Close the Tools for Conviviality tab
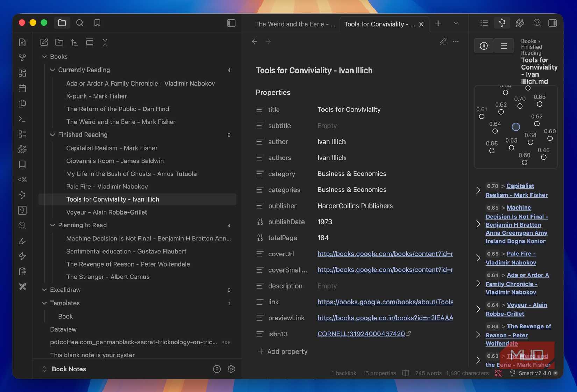Image resolution: width=577 pixels, height=392 pixels. click(421, 24)
